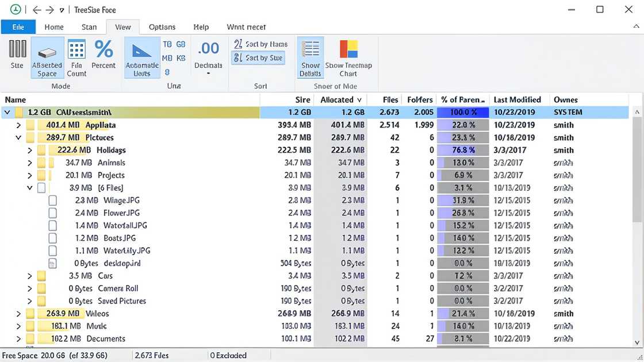Collapse the Pictures folder tree node
This screenshot has height=362, width=644.
point(18,138)
